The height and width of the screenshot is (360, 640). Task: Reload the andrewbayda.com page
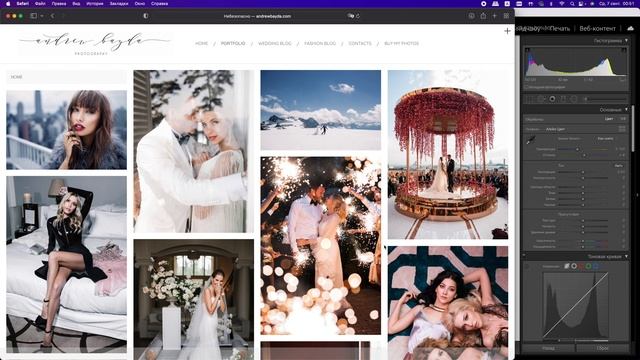pyautogui.click(x=358, y=16)
